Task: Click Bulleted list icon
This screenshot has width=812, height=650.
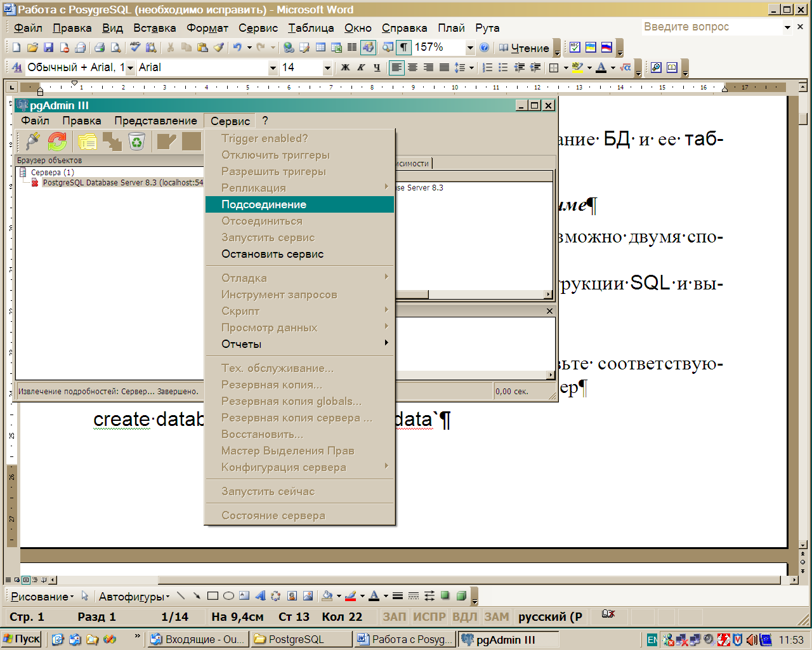Action: coord(503,67)
